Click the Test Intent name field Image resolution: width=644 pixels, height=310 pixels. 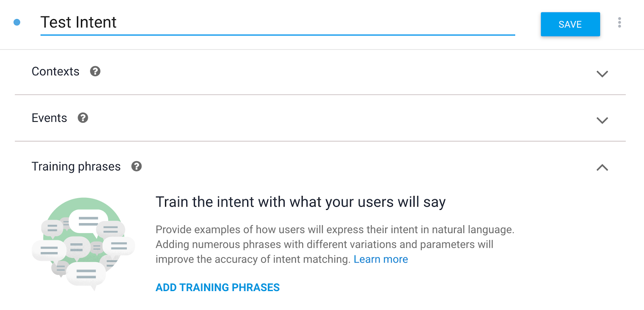click(277, 23)
